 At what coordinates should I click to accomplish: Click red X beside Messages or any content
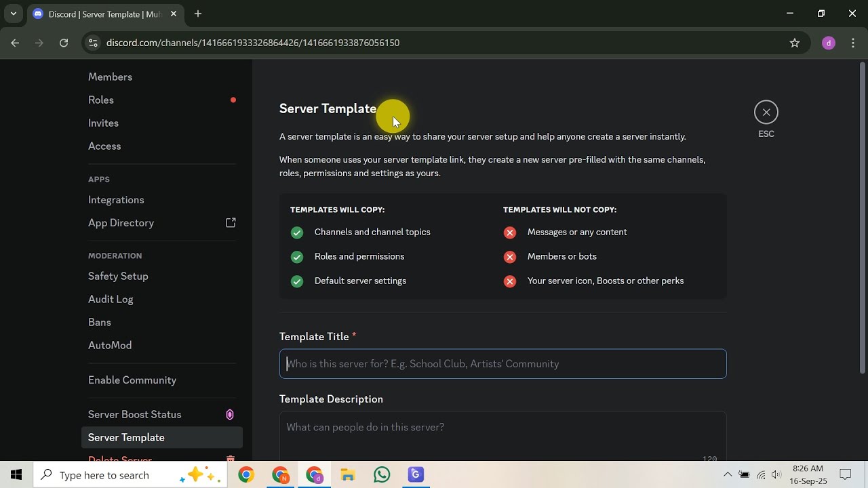510,232
